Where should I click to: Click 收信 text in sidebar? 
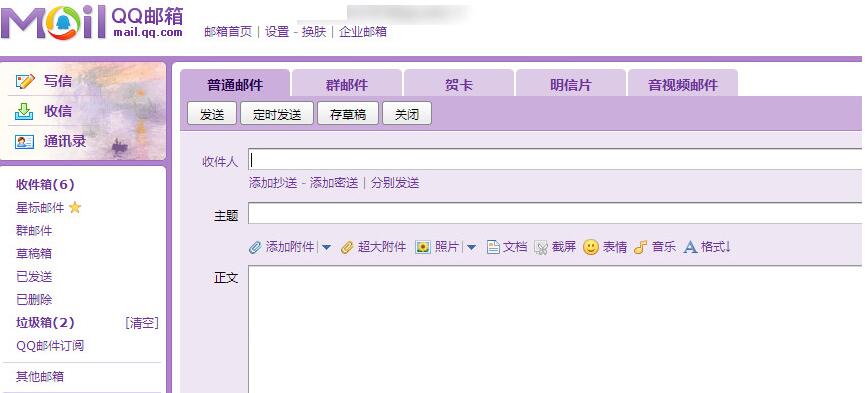(x=58, y=111)
